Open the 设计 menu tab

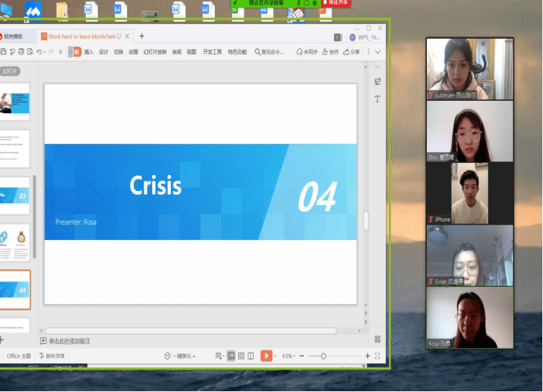104,52
